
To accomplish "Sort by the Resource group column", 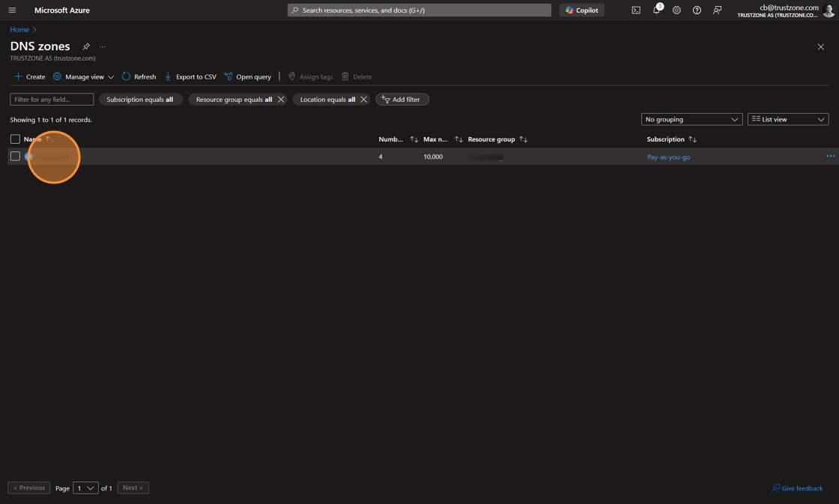I will (497, 139).
